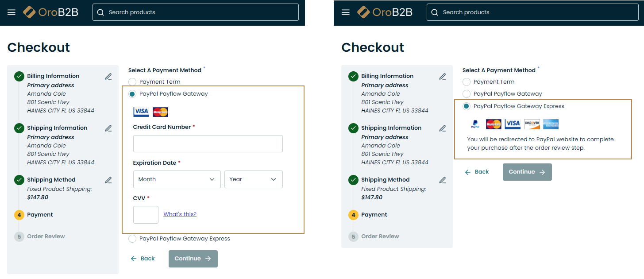
Task: Open the "What's this?" CVV help link
Action: [180, 214]
